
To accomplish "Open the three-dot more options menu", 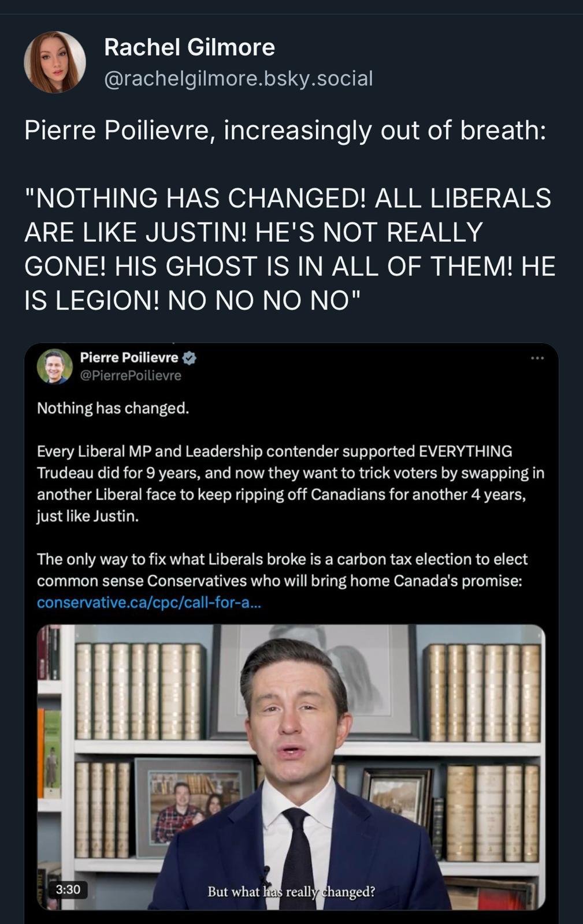I will (x=537, y=359).
